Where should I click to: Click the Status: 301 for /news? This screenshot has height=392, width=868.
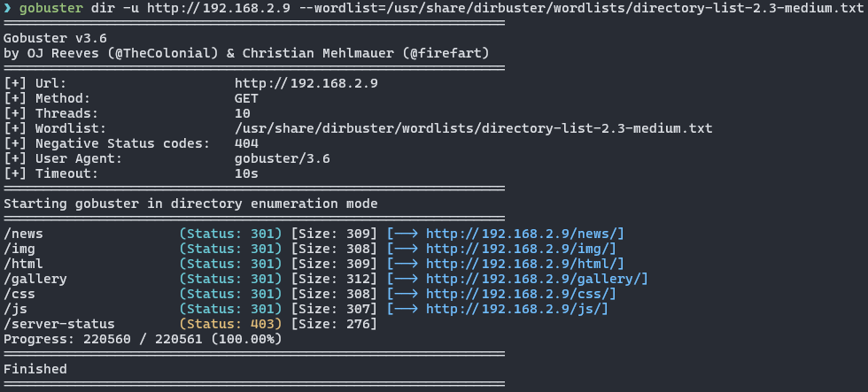pyautogui.click(x=231, y=234)
